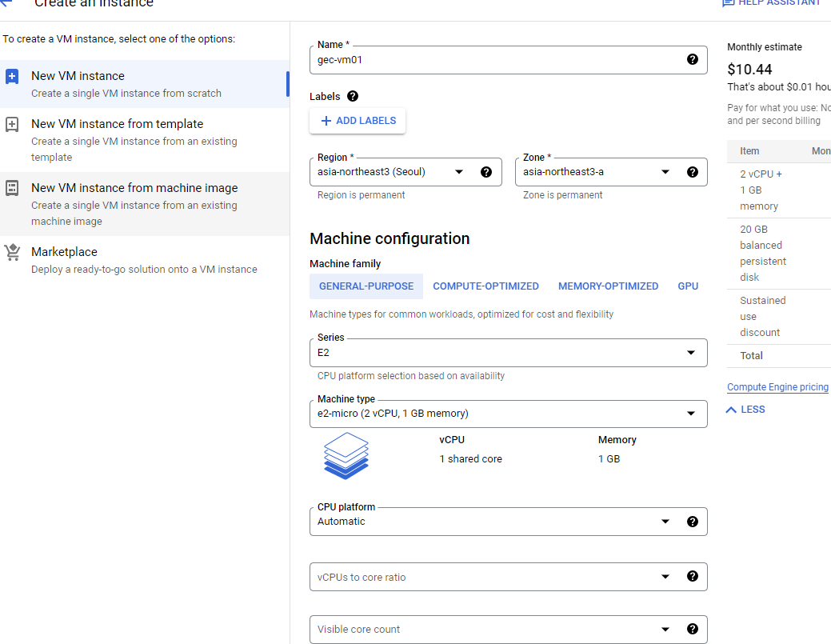Switch to the GPU machine family tab
Screen dimensions: 831x644
coord(688,286)
